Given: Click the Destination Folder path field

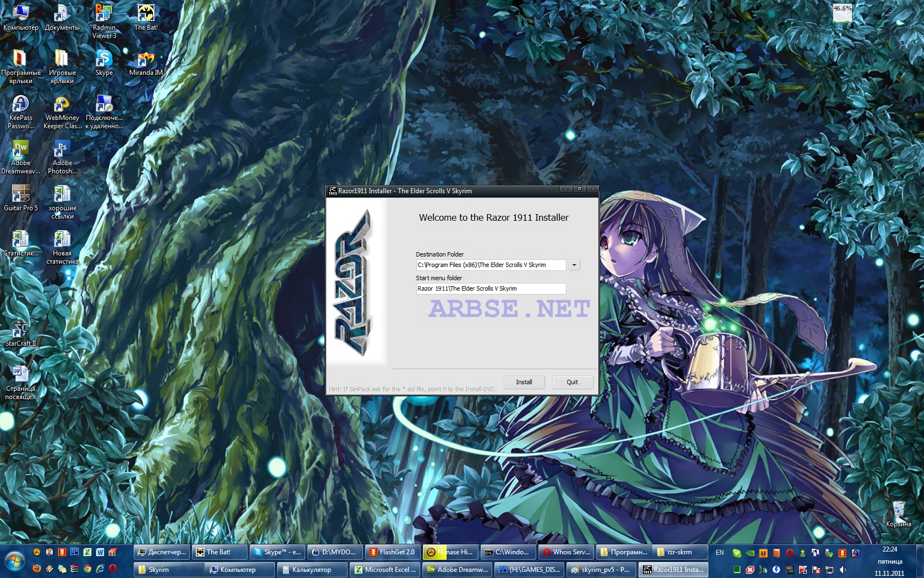Looking at the screenshot, I should (x=491, y=265).
